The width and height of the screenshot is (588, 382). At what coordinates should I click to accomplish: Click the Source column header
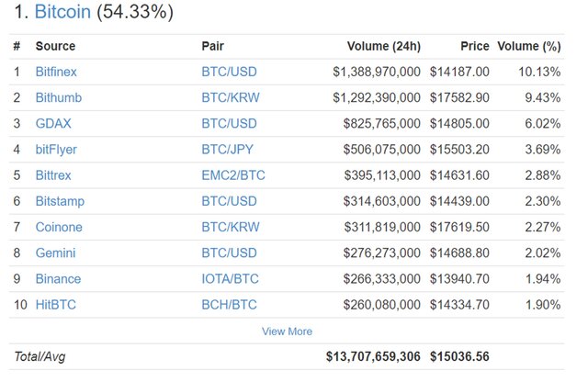55,46
